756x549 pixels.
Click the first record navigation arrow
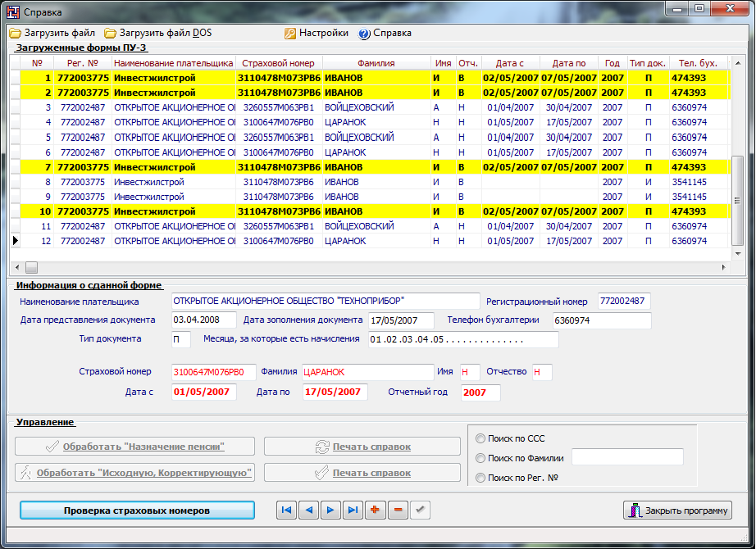click(x=287, y=510)
